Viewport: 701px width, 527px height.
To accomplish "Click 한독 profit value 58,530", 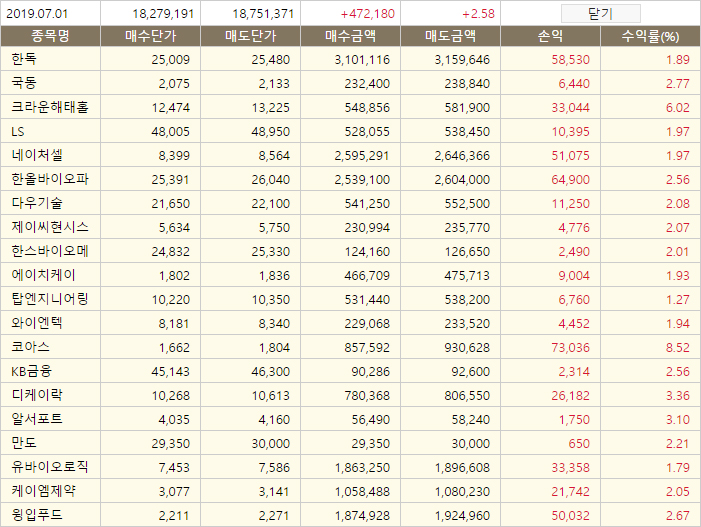I will point(570,59).
